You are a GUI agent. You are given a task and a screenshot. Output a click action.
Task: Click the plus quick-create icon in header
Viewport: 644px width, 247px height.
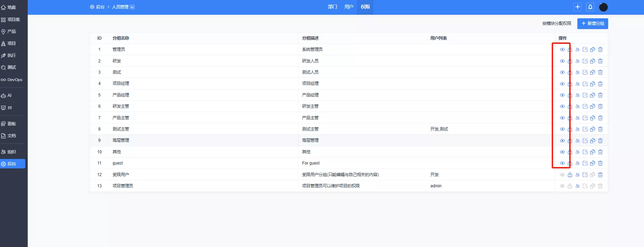coord(577,7)
